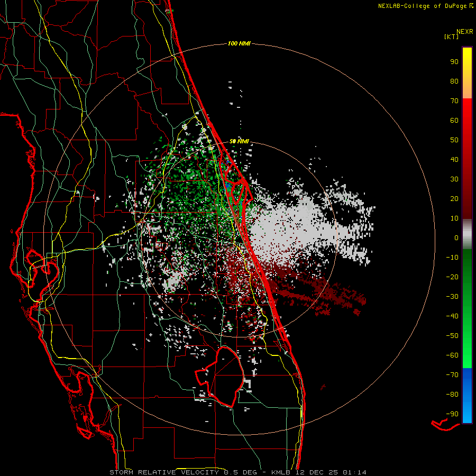Click the -20 value on velocity scale
This screenshot has height=476, width=476.
(x=452, y=277)
